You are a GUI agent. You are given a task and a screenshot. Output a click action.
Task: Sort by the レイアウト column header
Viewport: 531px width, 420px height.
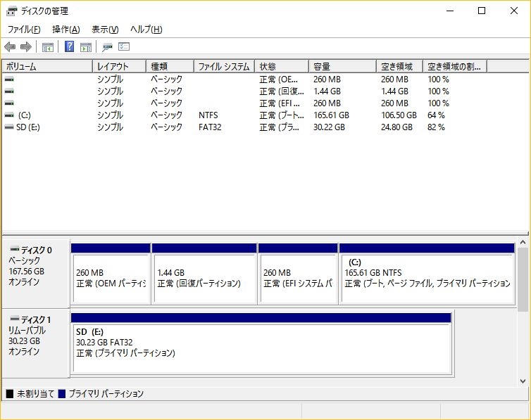[x=119, y=66]
